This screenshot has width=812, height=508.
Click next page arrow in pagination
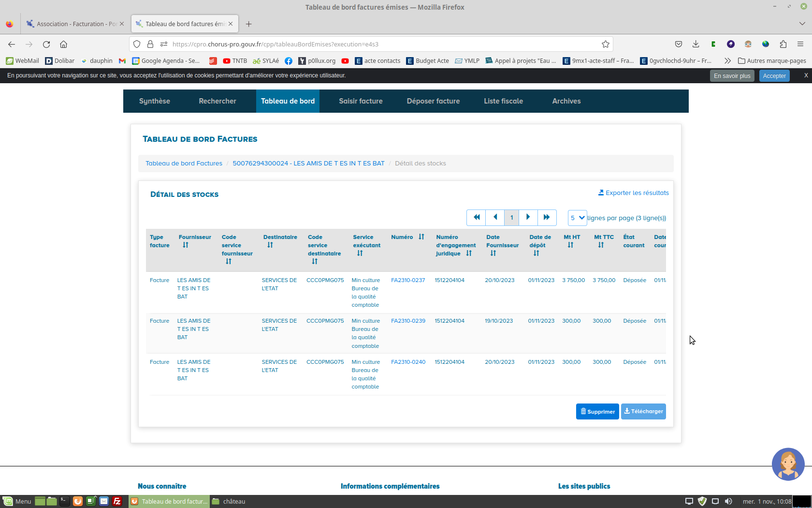(528, 217)
